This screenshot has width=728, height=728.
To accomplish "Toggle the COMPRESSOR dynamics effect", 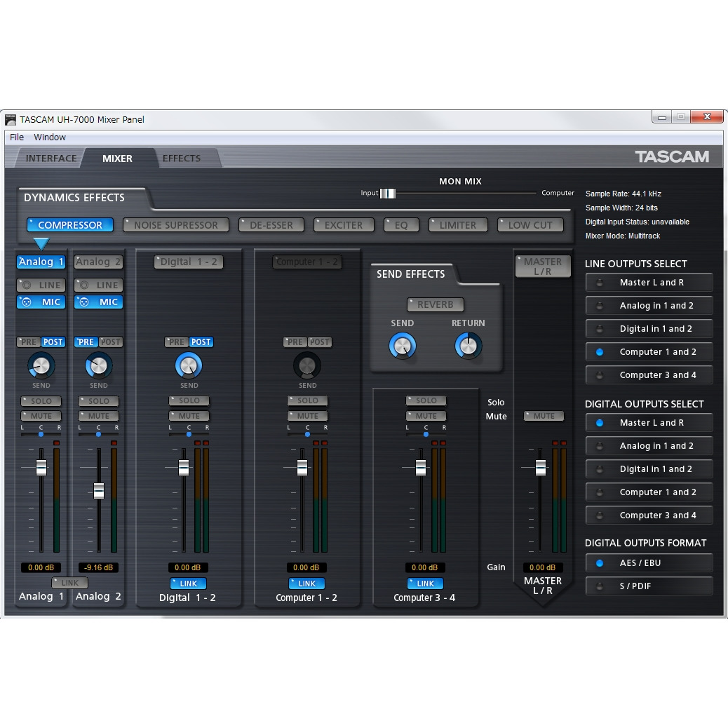I will (x=70, y=225).
